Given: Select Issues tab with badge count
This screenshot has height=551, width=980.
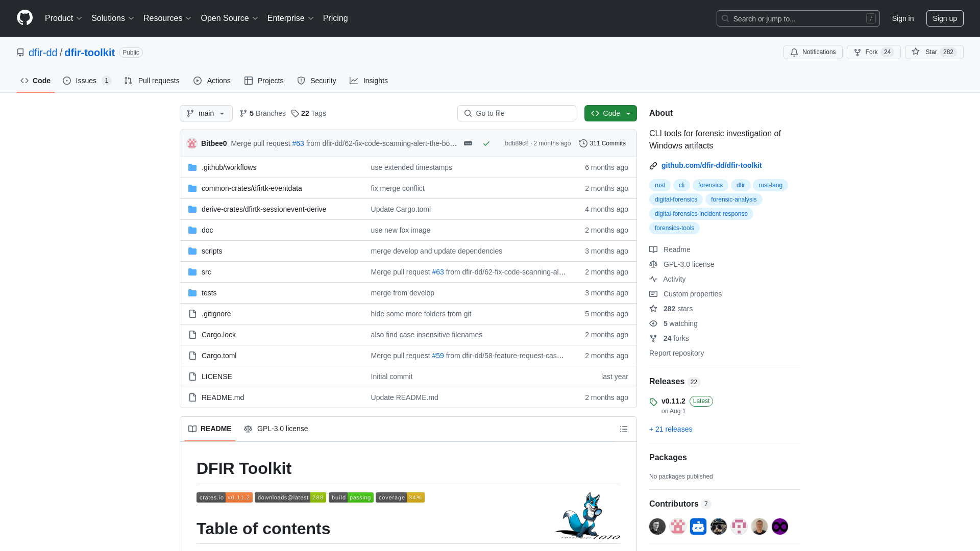Looking at the screenshot, I should [x=87, y=80].
